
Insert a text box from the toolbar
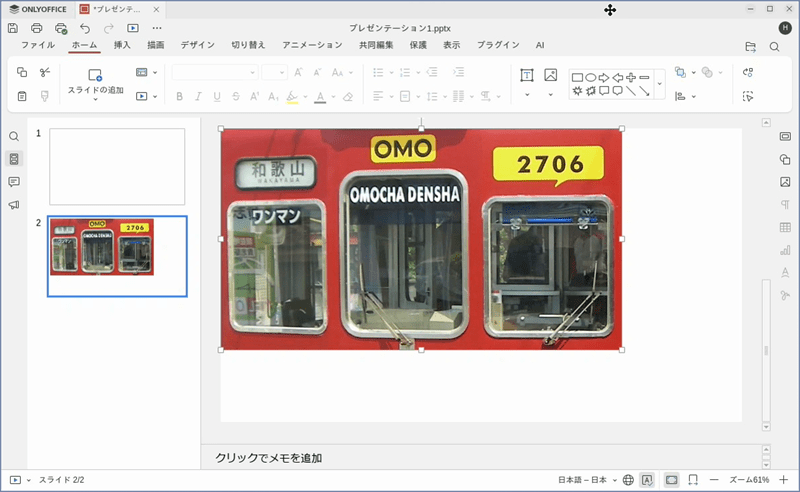point(527,75)
